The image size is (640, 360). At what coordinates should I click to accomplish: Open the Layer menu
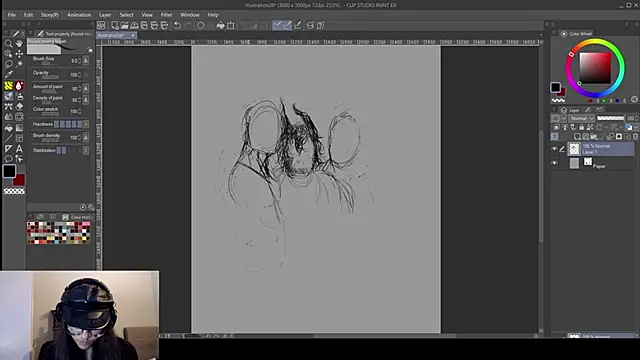click(105, 15)
